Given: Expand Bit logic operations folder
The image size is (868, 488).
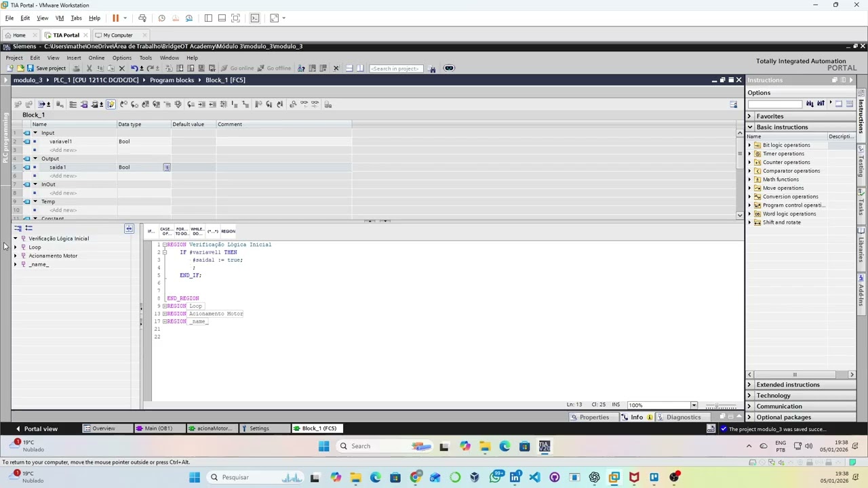Looking at the screenshot, I should click(750, 145).
